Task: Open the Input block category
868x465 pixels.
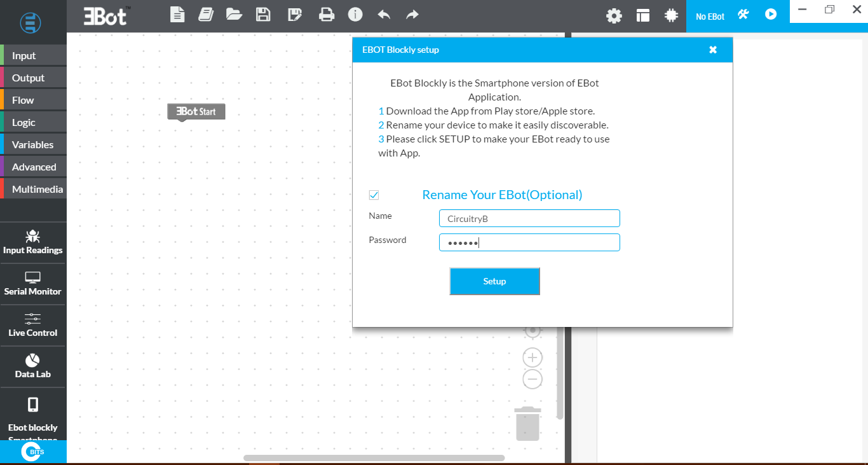Action: [x=33, y=55]
